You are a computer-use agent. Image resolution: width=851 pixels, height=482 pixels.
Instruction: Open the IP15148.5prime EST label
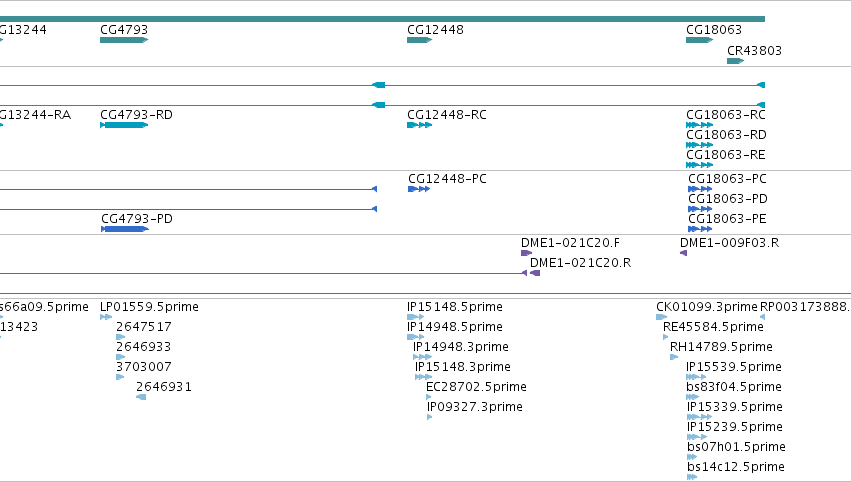455,307
